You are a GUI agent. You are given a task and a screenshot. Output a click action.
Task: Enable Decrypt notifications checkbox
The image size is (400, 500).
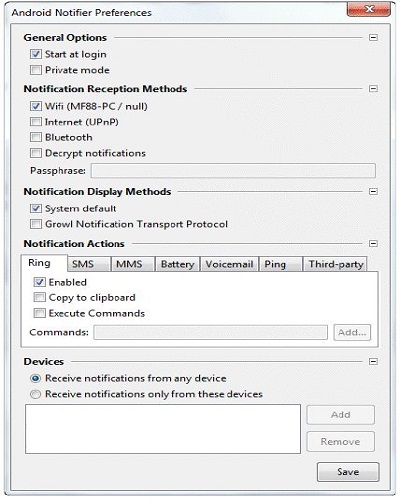(36, 153)
